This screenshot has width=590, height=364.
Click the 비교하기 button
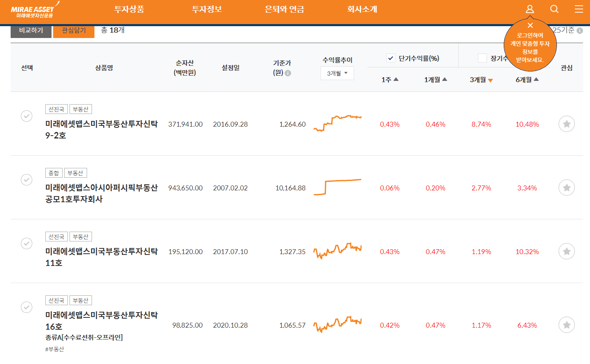[x=31, y=31]
